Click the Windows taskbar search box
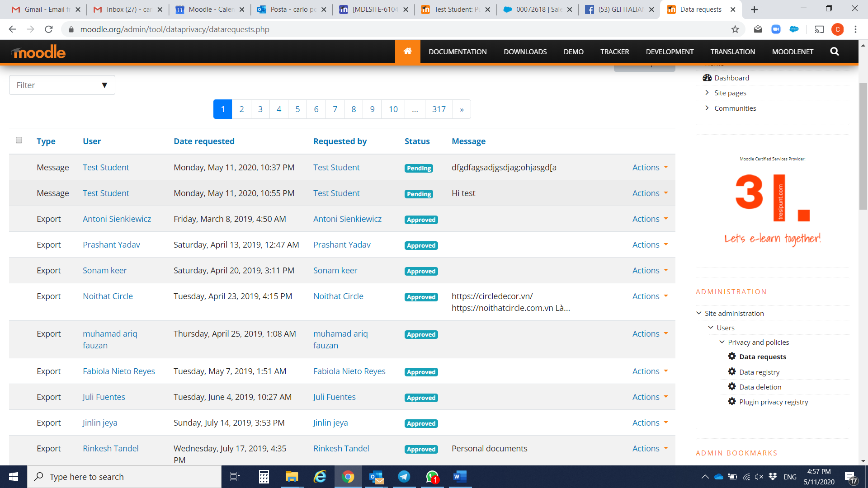Screen dimensions: 868x488 point(124,477)
